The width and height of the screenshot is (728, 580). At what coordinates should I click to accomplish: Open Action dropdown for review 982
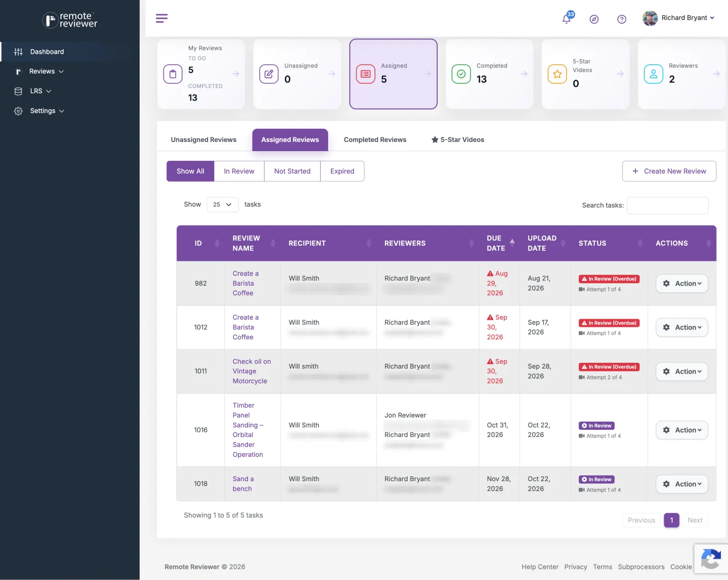point(682,284)
